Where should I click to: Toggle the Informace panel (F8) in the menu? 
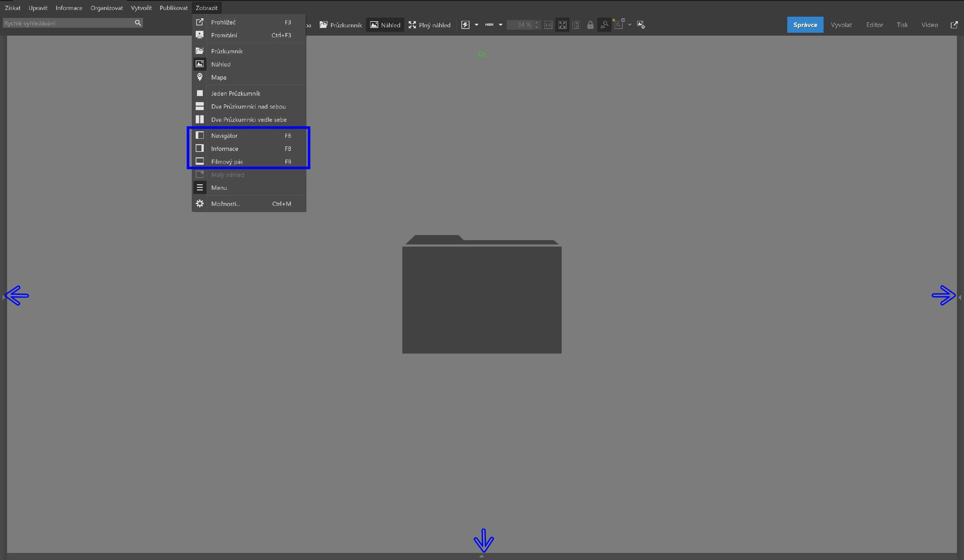pos(225,149)
